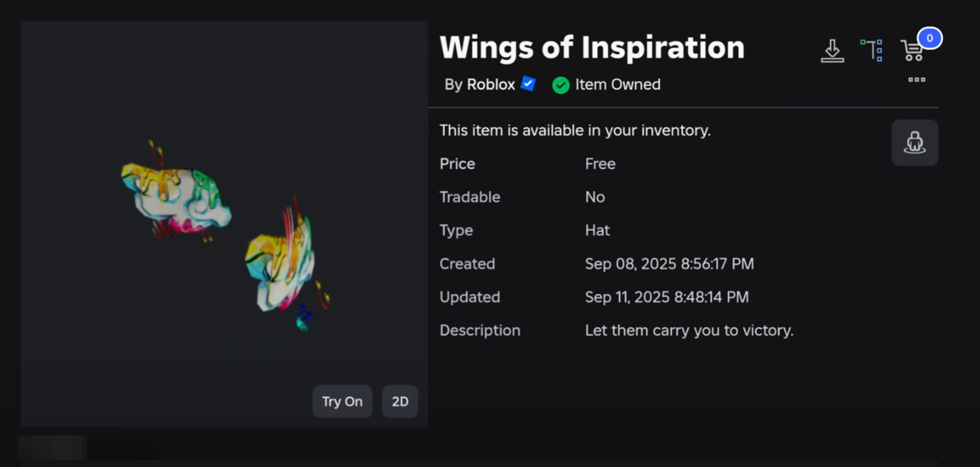The width and height of the screenshot is (980, 467).
Task: Open the three-dots more options menu
Action: [x=917, y=80]
